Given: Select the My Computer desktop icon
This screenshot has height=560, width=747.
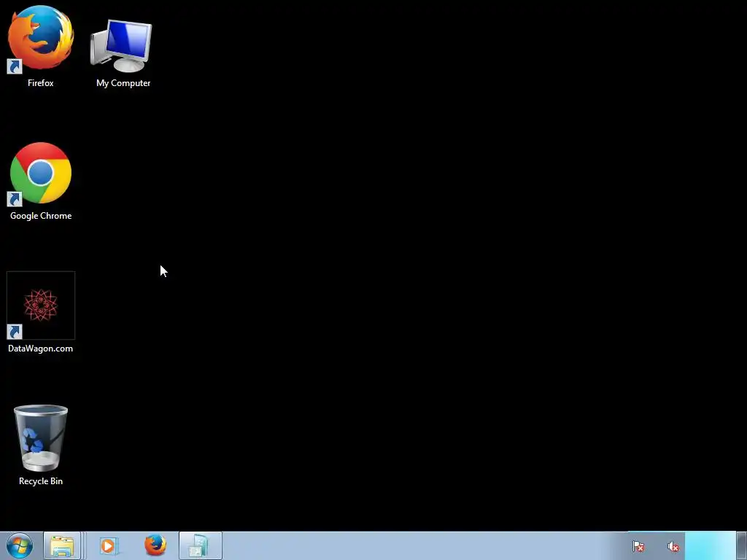Looking at the screenshot, I should click(122, 46).
